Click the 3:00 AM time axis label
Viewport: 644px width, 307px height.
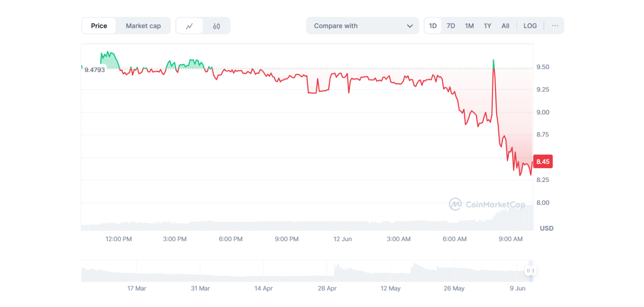[x=398, y=239]
